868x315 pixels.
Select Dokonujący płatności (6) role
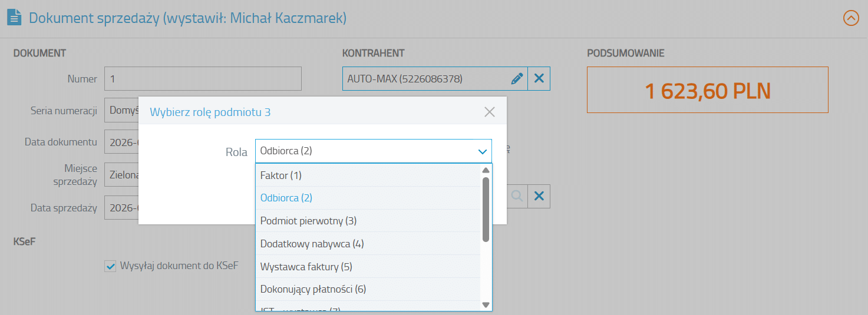pos(368,289)
